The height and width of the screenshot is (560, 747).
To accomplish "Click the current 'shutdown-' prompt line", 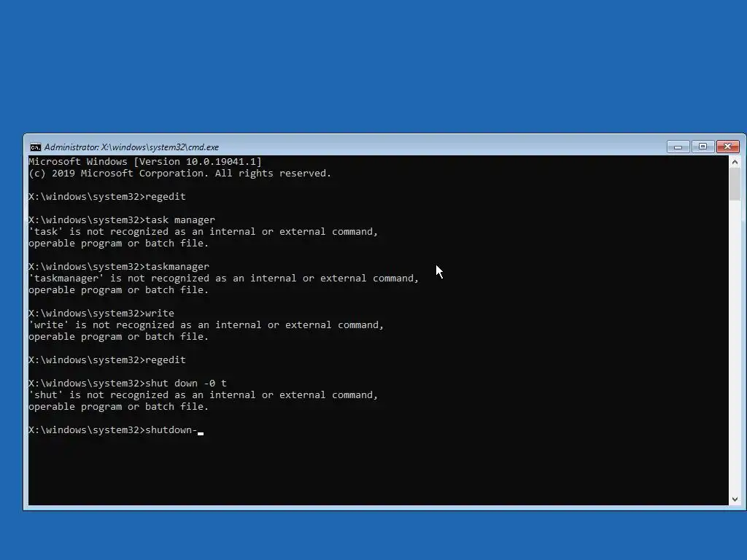I will tap(116, 430).
